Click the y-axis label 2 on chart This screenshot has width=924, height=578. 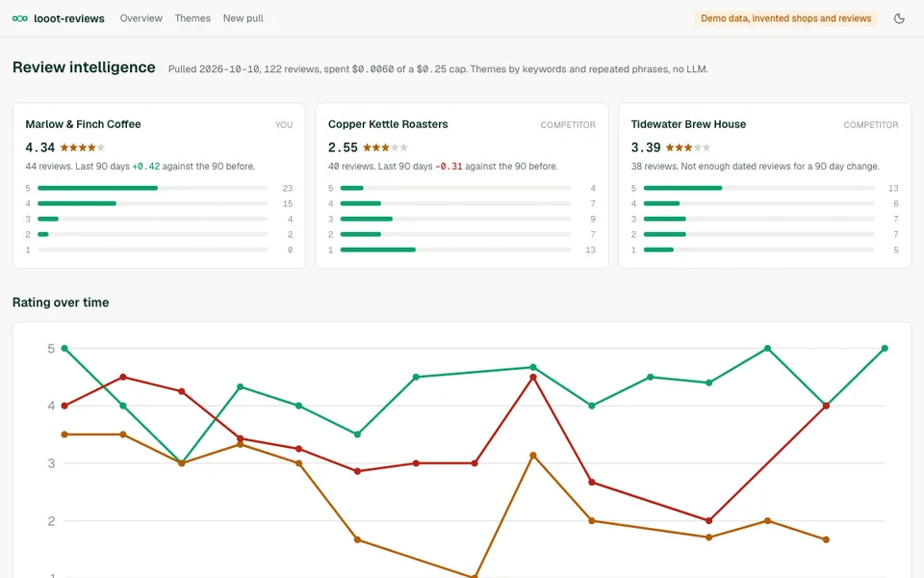tap(51, 521)
